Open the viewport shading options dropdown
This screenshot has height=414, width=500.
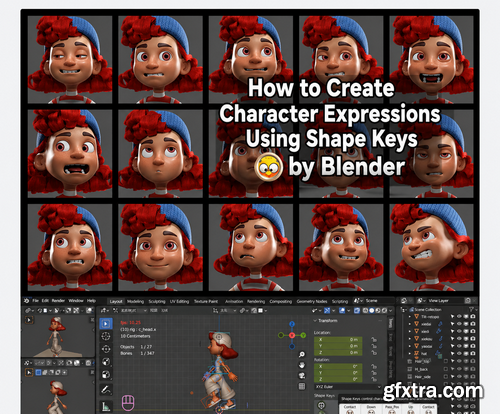(x=390, y=311)
